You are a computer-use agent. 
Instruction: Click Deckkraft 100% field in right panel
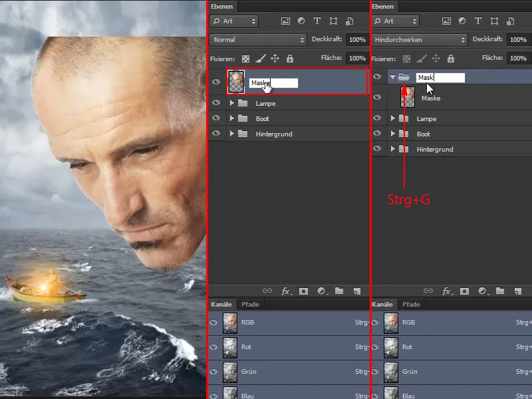coord(519,40)
